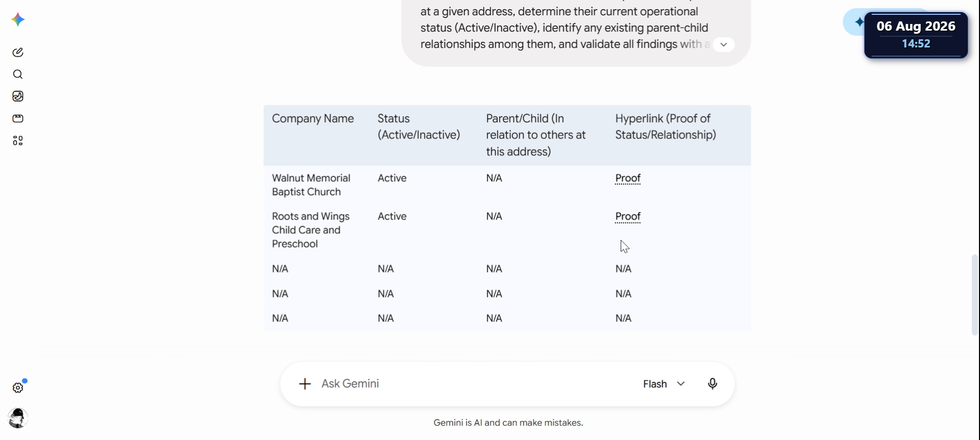Viewport: 980px width, 440px height.
Task: Start a new chat with pencil icon
Action: coord(18,52)
